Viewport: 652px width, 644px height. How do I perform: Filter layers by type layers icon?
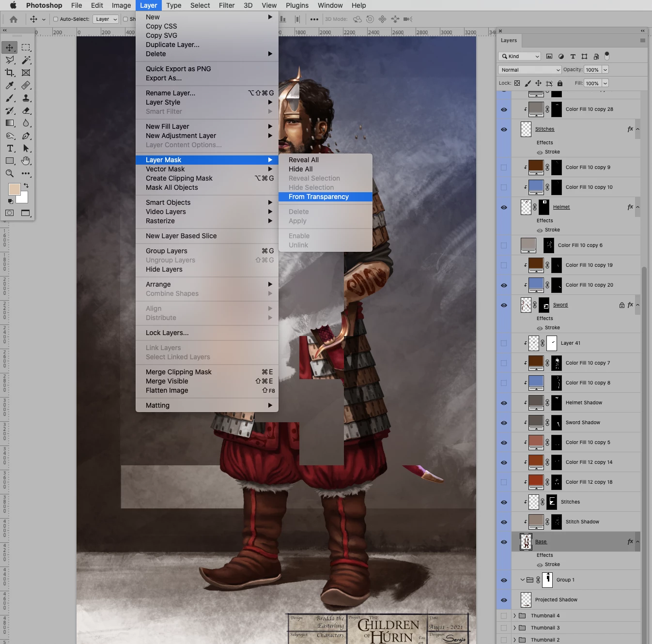click(573, 56)
